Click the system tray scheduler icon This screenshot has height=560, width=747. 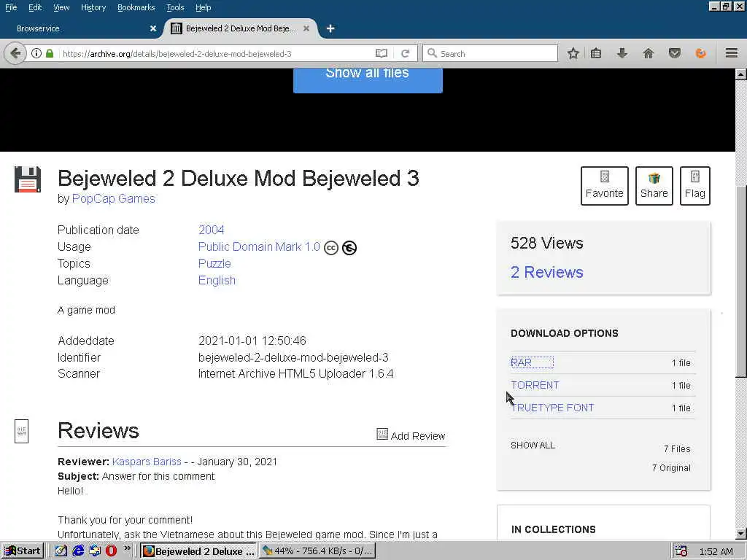[681, 551]
